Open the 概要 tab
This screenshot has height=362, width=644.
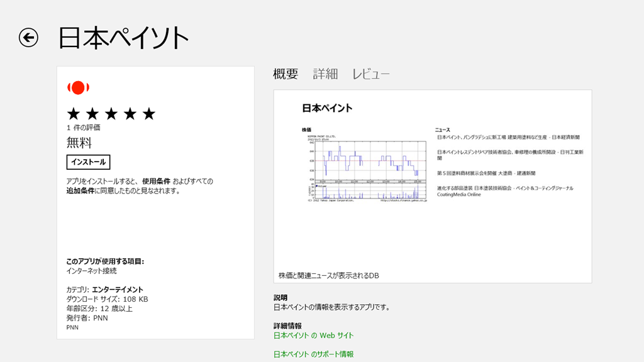click(x=286, y=74)
